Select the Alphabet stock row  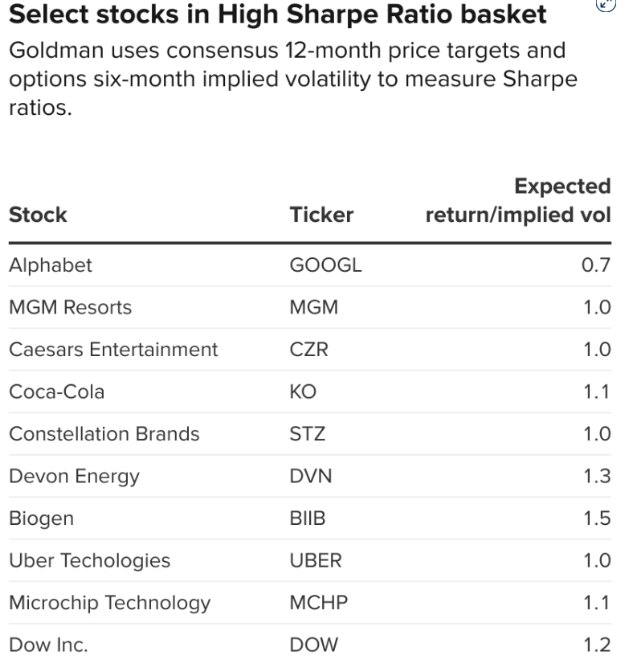click(51, 265)
